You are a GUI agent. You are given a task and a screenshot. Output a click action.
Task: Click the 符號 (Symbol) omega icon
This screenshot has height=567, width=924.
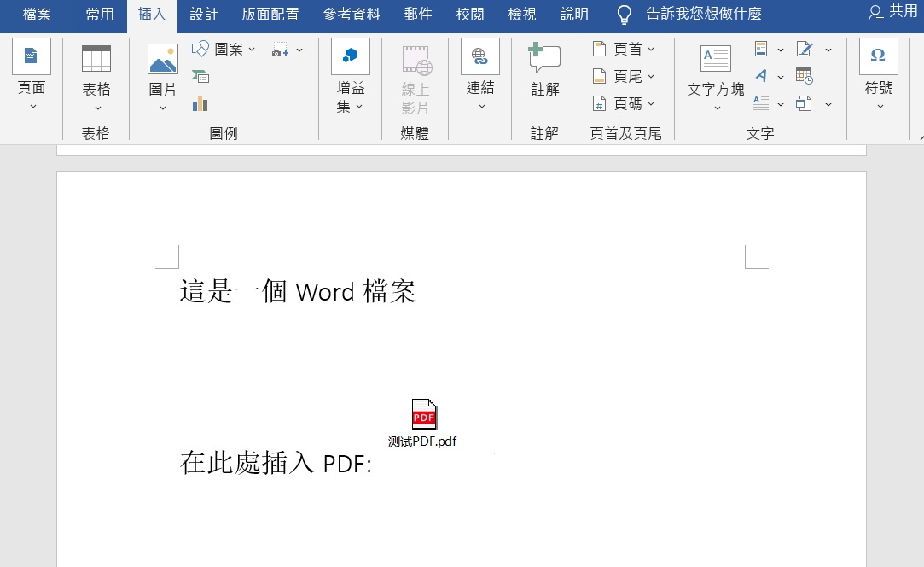click(x=878, y=56)
